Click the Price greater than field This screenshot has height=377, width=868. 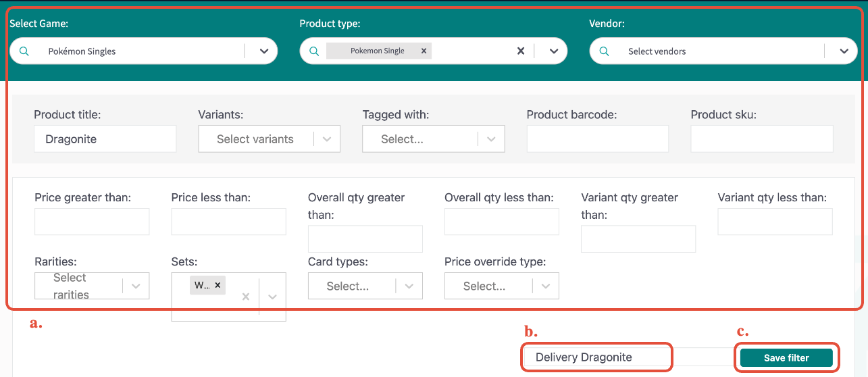[x=92, y=222]
